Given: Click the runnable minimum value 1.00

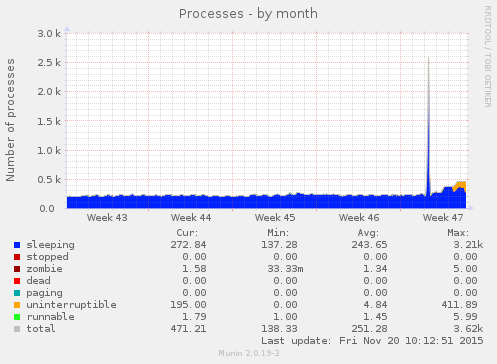Looking at the screenshot, I should click(x=285, y=317).
